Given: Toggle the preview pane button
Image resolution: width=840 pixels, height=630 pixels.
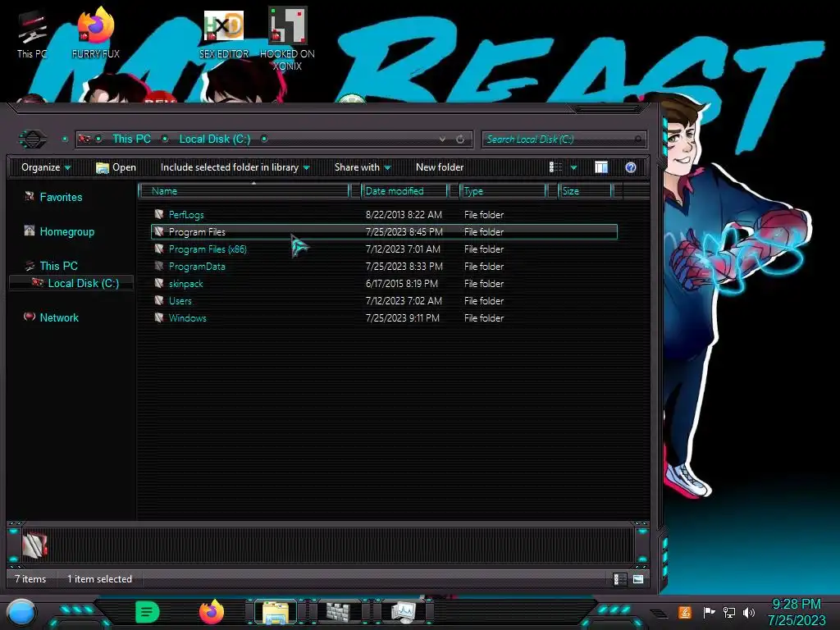Looking at the screenshot, I should (x=601, y=167).
